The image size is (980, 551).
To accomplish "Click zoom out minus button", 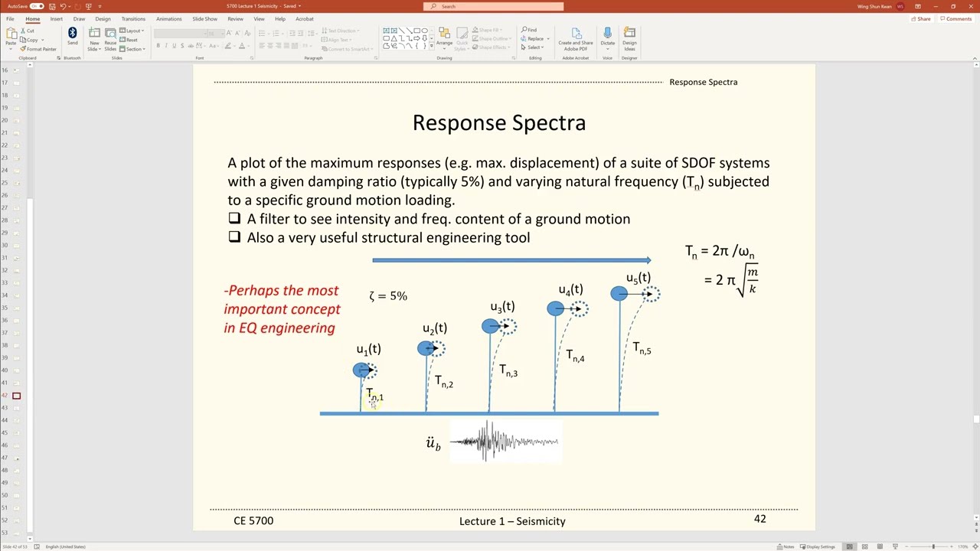I will point(908,546).
